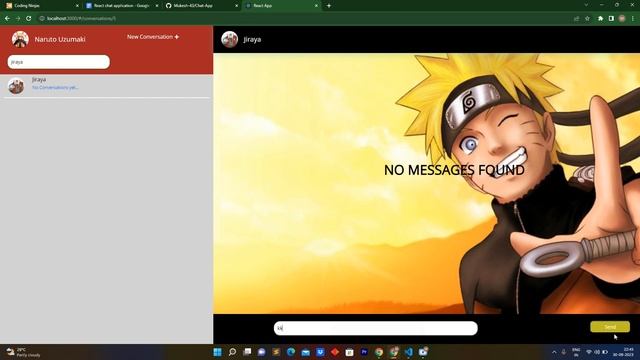Click Naruto Uzumaki profile avatar
Viewport: 640px width, 360px height.
point(20,39)
